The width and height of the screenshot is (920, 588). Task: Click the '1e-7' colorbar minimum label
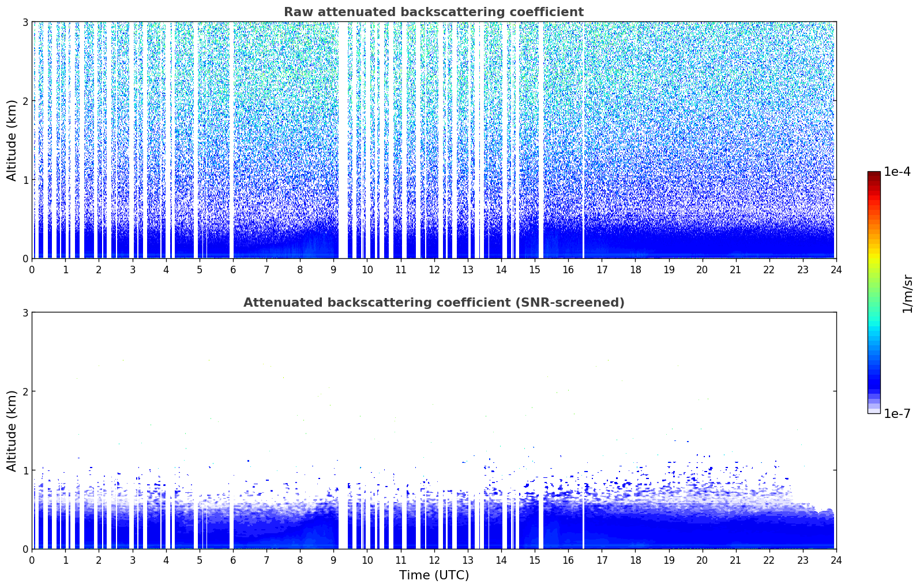tap(897, 414)
